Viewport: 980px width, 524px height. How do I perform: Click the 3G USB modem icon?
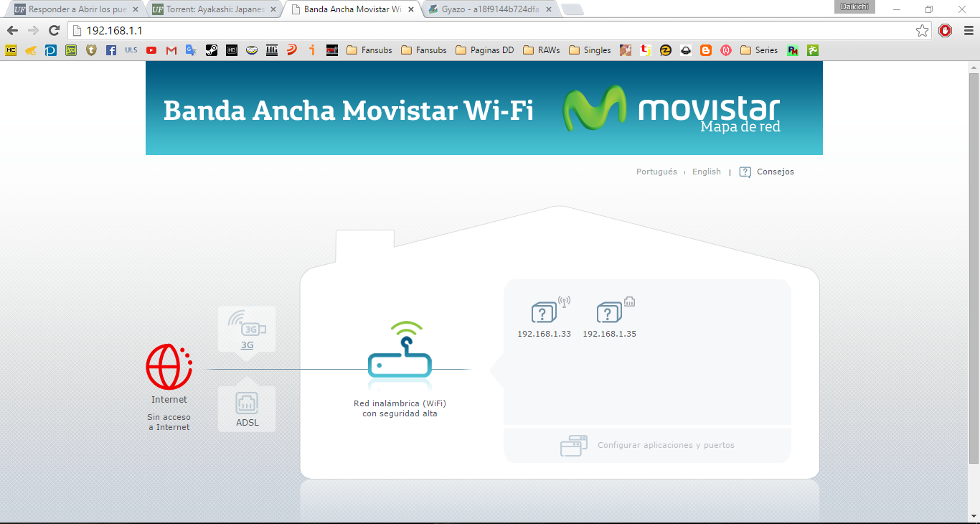tap(247, 323)
